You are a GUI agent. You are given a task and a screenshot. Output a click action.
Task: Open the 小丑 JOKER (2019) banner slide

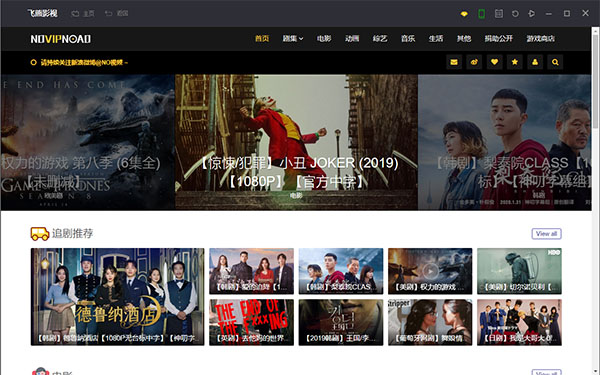click(x=296, y=142)
